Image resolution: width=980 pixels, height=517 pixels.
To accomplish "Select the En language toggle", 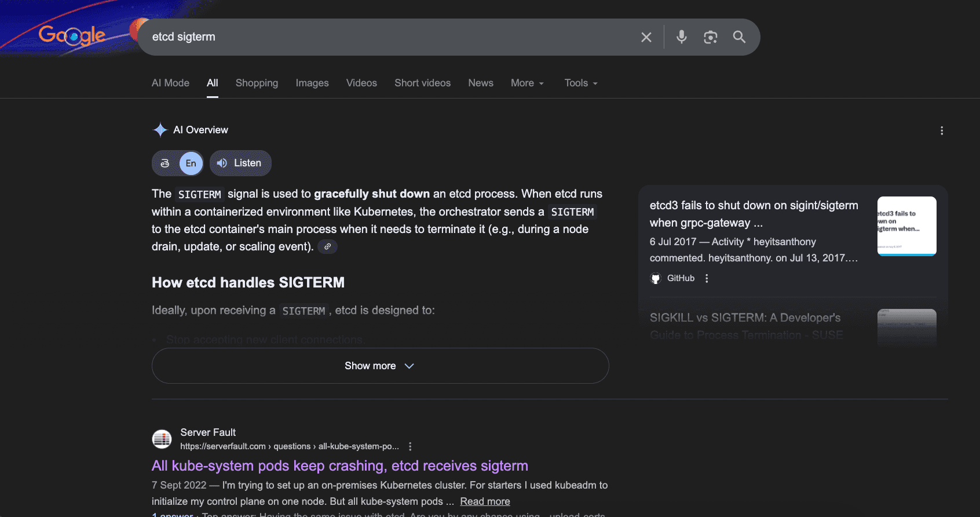I will click(x=191, y=163).
